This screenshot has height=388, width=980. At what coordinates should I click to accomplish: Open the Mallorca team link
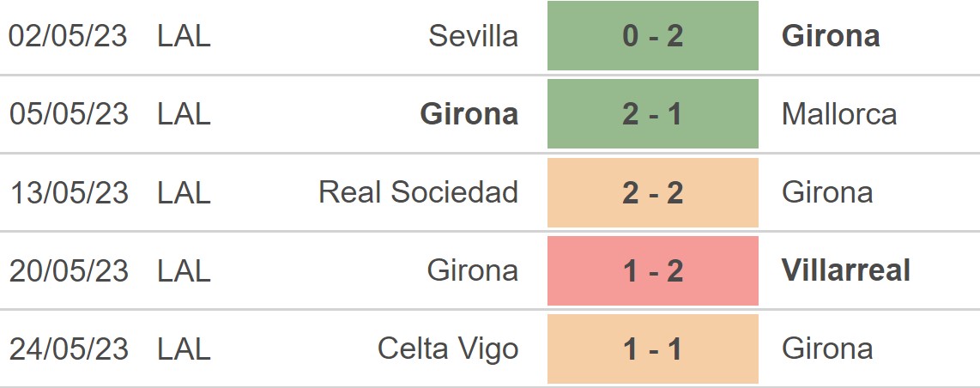(838, 113)
